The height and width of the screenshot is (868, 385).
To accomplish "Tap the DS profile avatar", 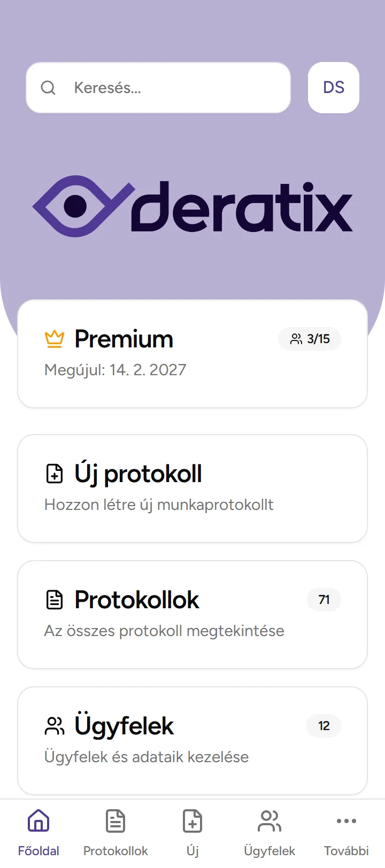I will tap(333, 88).
